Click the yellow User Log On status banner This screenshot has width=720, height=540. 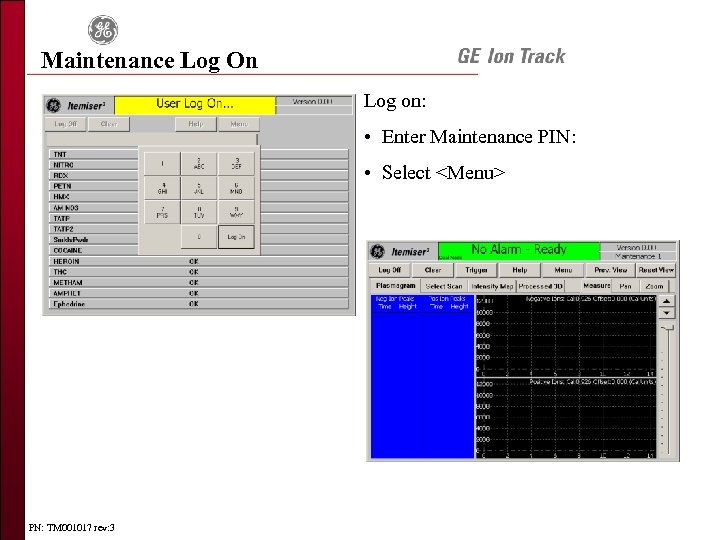click(x=195, y=105)
